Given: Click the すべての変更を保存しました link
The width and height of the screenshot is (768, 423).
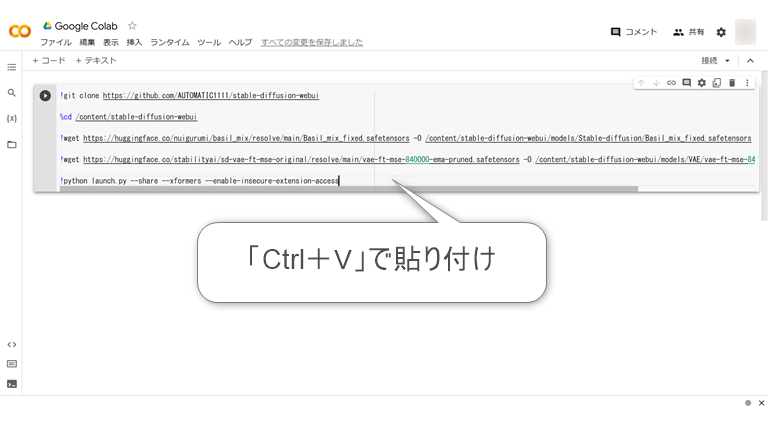Looking at the screenshot, I should 312,43.
